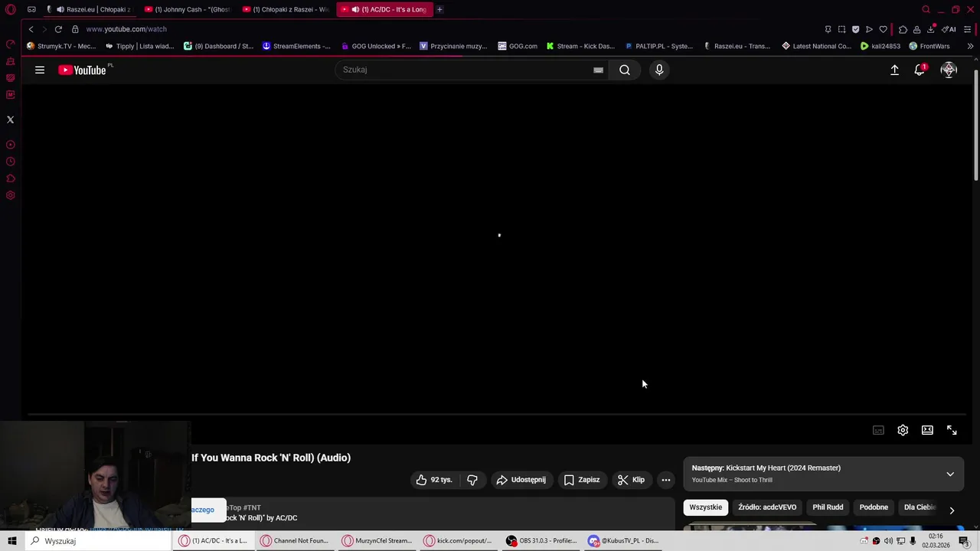Image resolution: width=980 pixels, height=551 pixels.
Task: Expand the Następny YouTube Mix panel
Action: (950, 474)
